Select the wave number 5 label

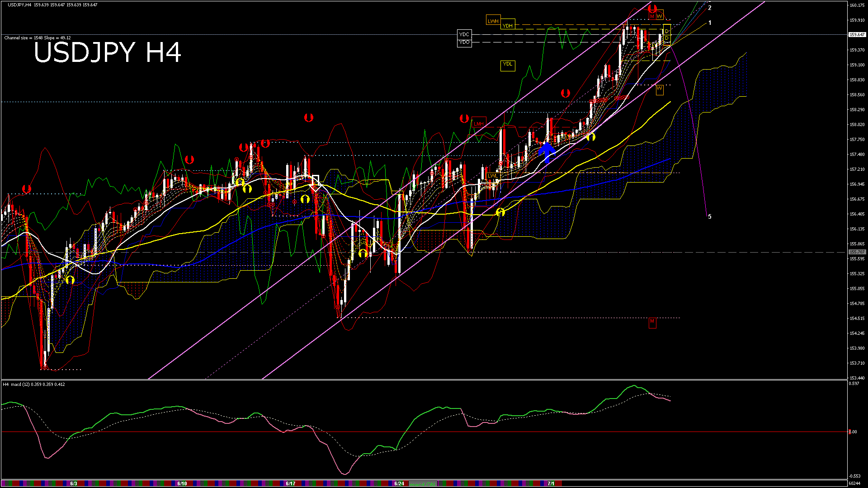(x=710, y=217)
